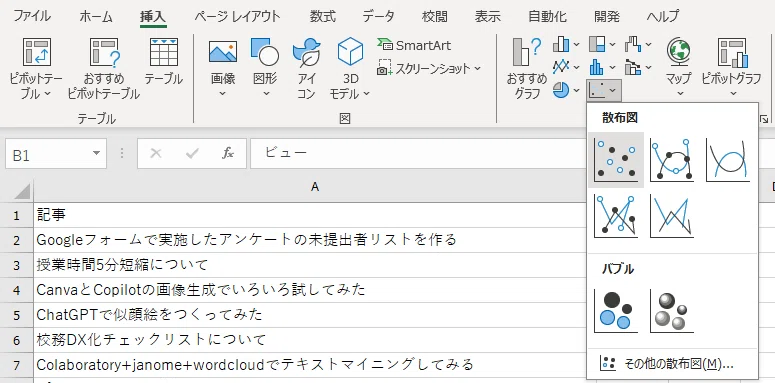Image resolution: width=775 pixels, height=383 pixels.
Task: Insert a 3D モデル
Action: (x=350, y=68)
